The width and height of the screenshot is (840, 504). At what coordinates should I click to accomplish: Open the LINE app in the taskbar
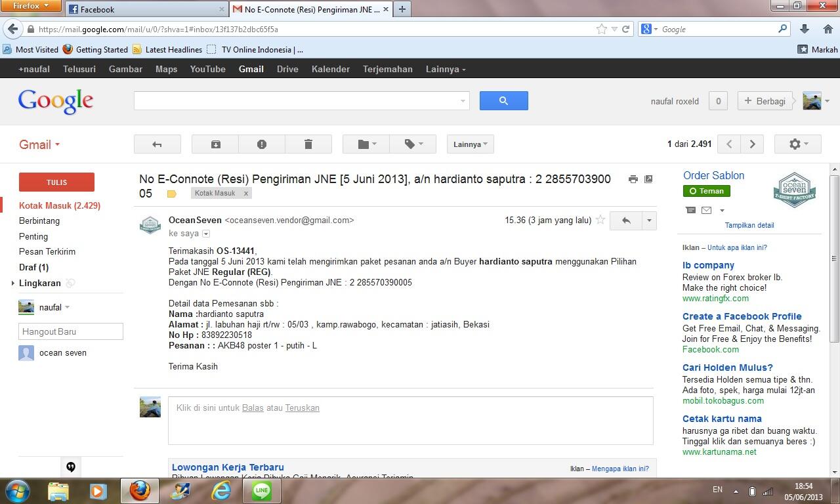262,490
